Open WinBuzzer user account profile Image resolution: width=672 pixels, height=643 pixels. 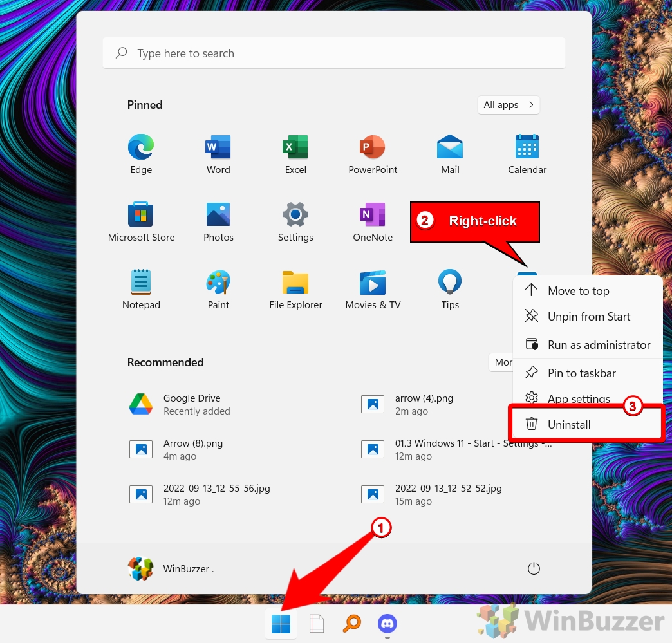point(171,568)
